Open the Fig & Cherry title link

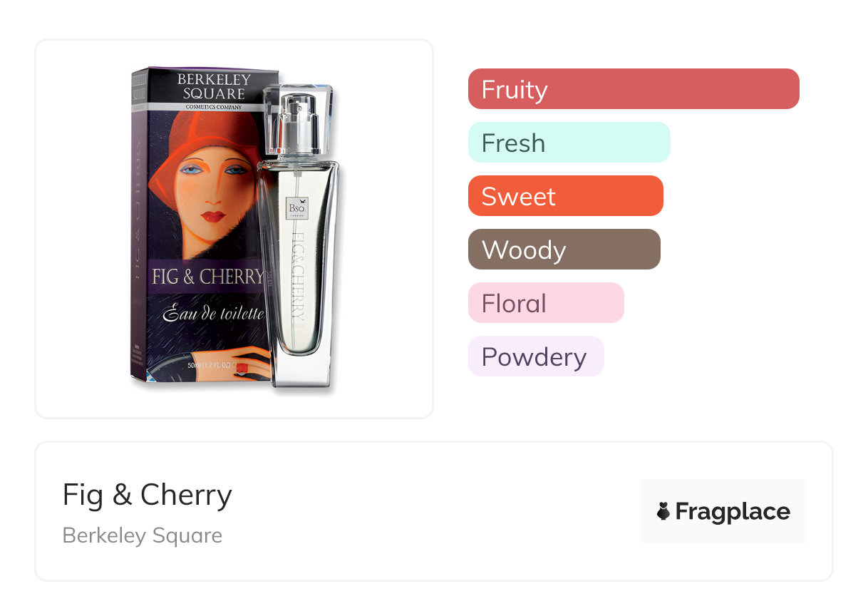coord(148,495)
